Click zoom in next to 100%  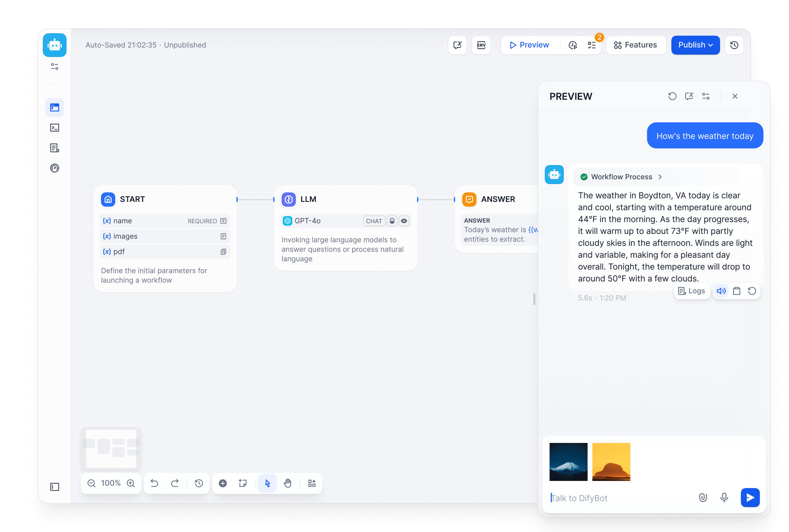click(x=131, y=483)
